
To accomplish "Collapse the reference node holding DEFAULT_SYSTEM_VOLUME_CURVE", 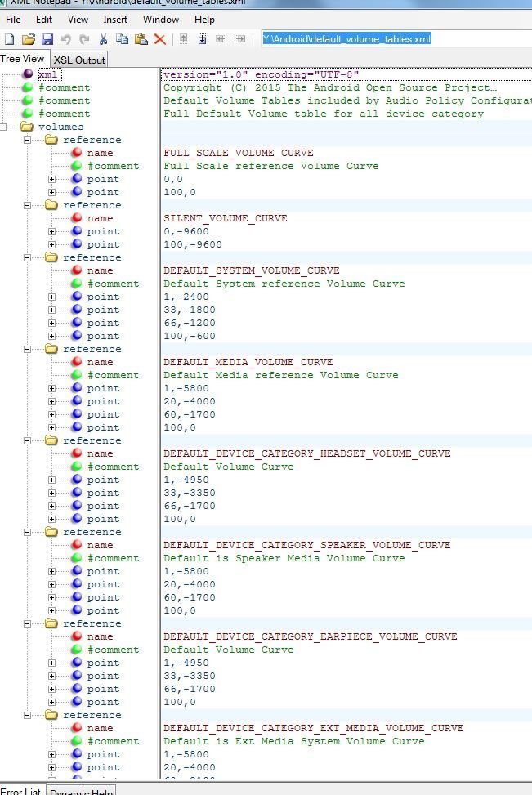I will 28,257.
